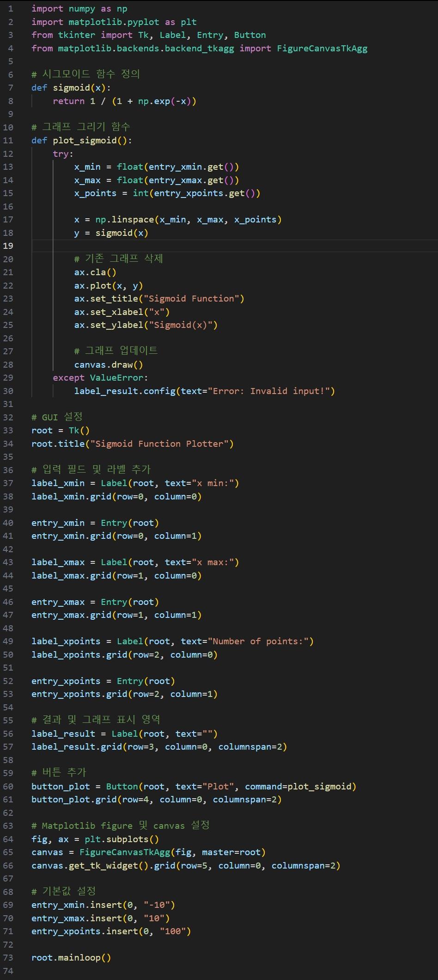Click 'entry_xmin.insert(0, "-10")' line
The image size is (438, 980).
[x=103, y=905]
